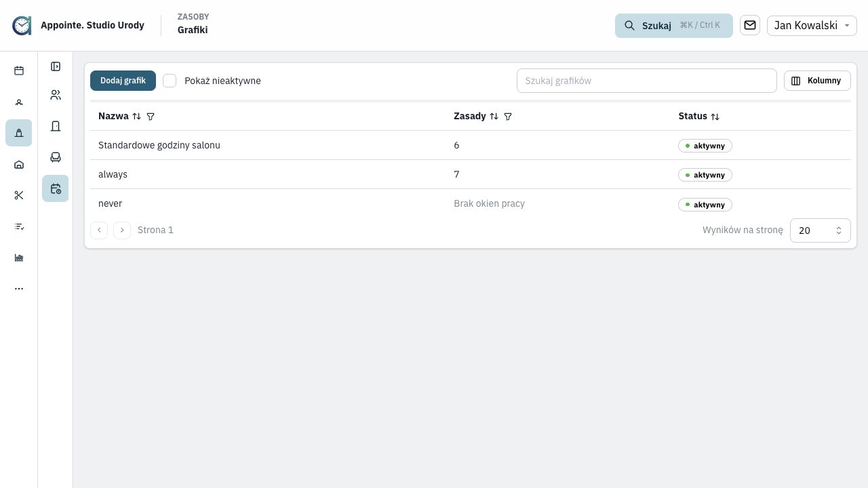
Task: Open the staff people icon in submenu
Action: point(56,95)
